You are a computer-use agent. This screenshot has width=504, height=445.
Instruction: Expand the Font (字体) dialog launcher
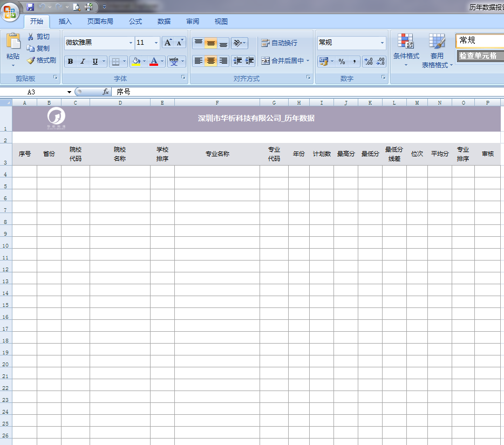[x=183, y=77]
